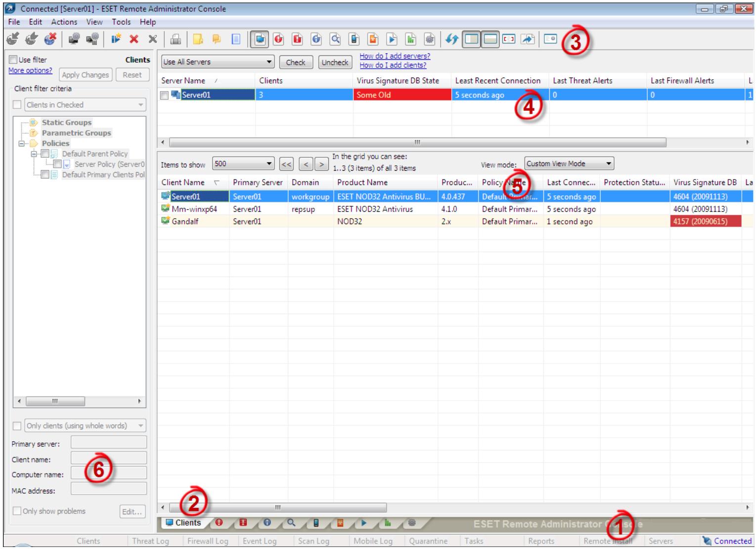Check the Default Parent Policy checkbox
The image size is (756, 549).
(45, 154)
